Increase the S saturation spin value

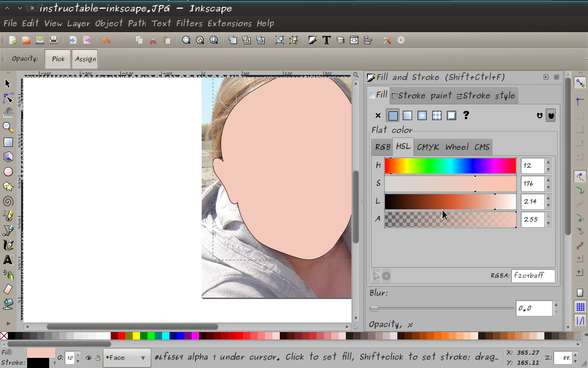548,180
